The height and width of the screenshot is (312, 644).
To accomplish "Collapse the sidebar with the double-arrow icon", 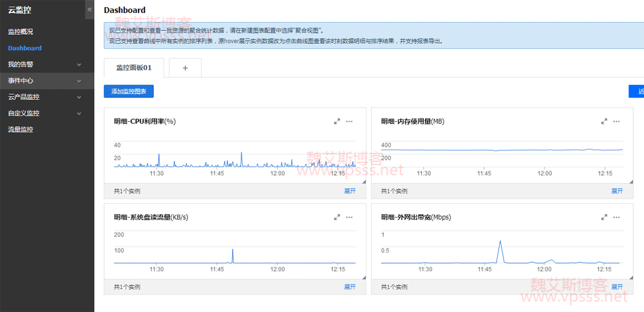I will [x=90, y=10].
